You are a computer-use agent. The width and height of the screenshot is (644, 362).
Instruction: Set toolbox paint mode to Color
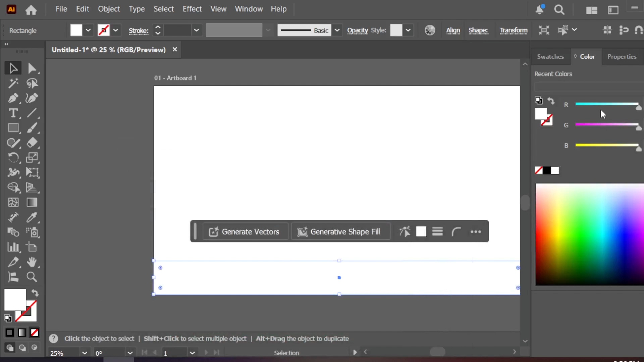click(9, 333)
